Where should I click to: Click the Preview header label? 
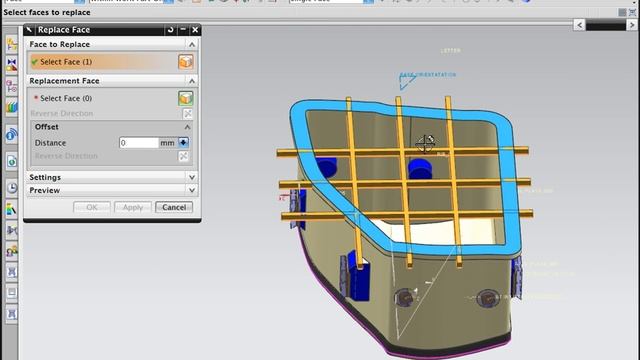point(44,190)
